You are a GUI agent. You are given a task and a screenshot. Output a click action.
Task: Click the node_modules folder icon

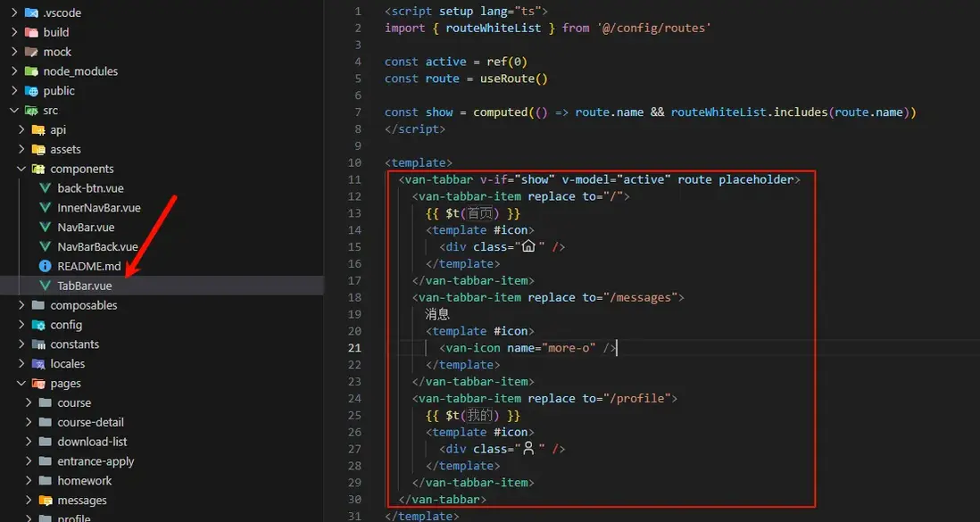pos(31,71)
